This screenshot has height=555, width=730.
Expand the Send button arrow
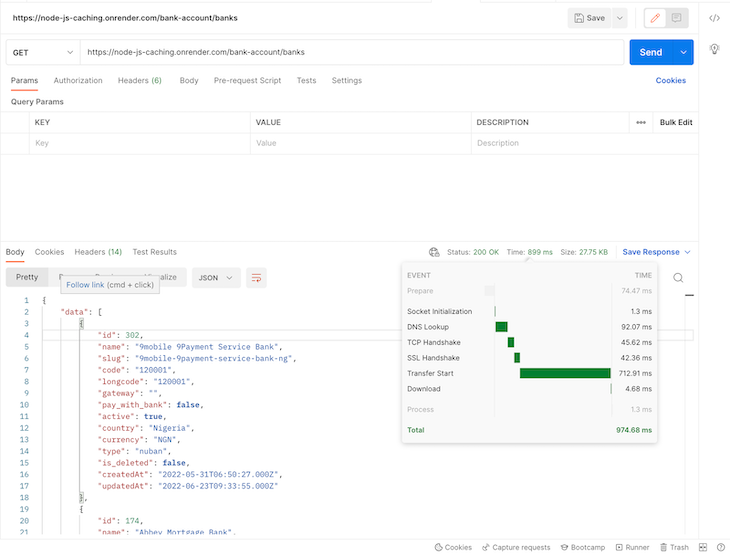684,52
